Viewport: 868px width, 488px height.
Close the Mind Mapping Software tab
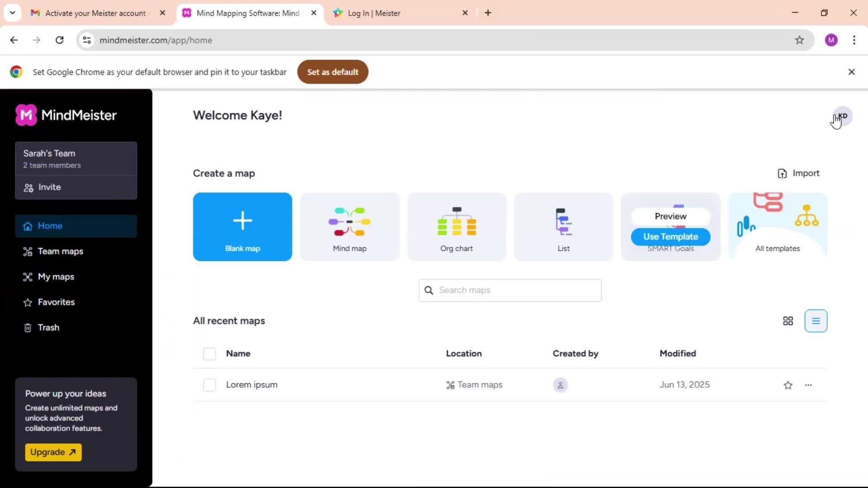point(314,13)
